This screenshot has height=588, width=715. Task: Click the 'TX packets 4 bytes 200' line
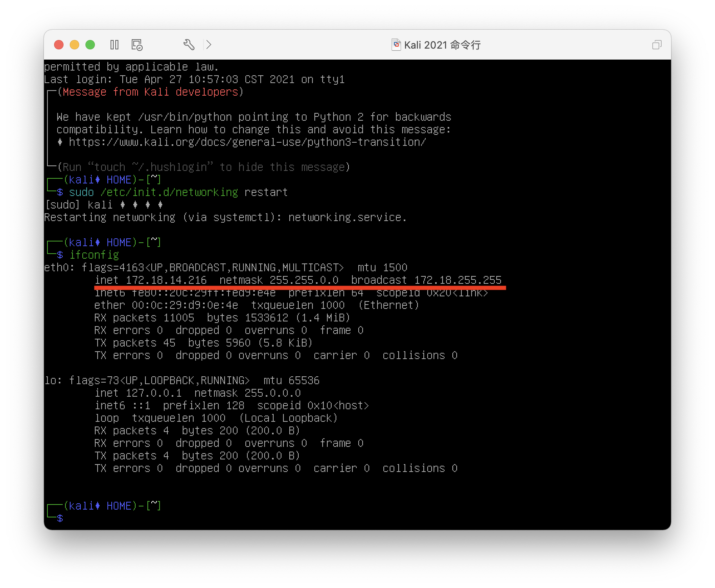197,456
